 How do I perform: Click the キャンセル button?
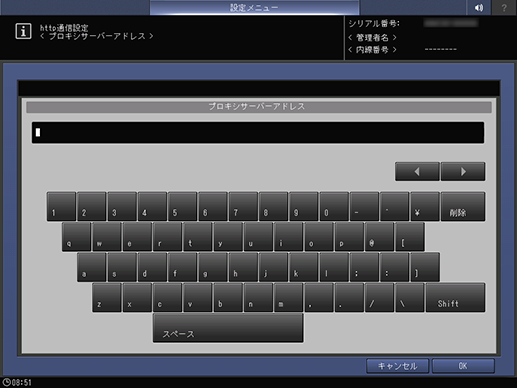397,366
